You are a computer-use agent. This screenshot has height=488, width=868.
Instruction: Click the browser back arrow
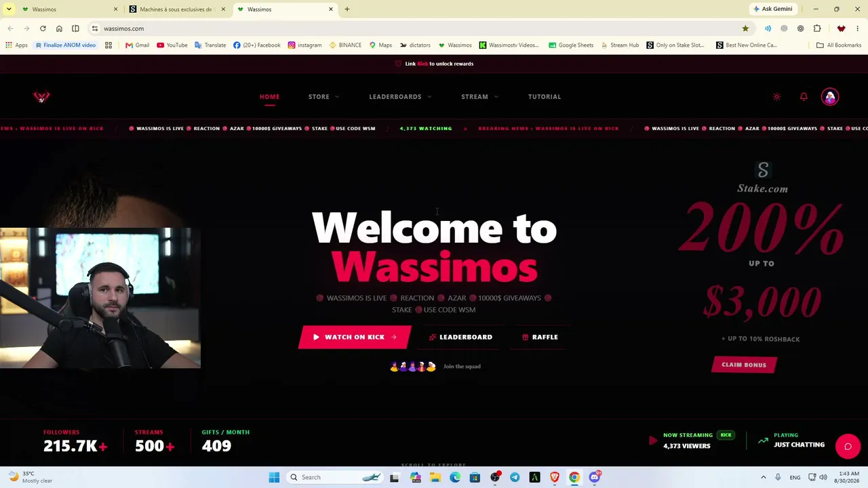pos(10,28)
